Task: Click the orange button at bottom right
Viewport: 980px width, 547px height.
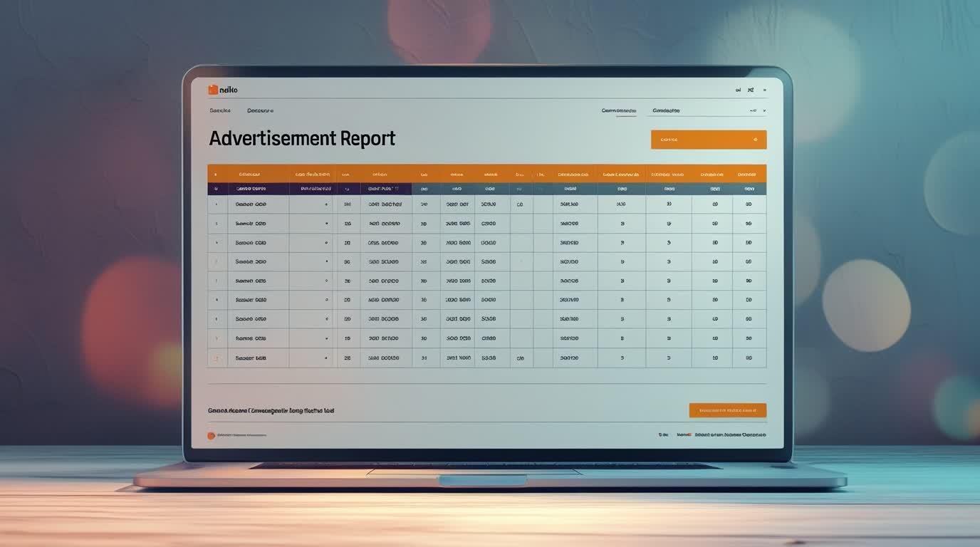Action: point(727,410)
